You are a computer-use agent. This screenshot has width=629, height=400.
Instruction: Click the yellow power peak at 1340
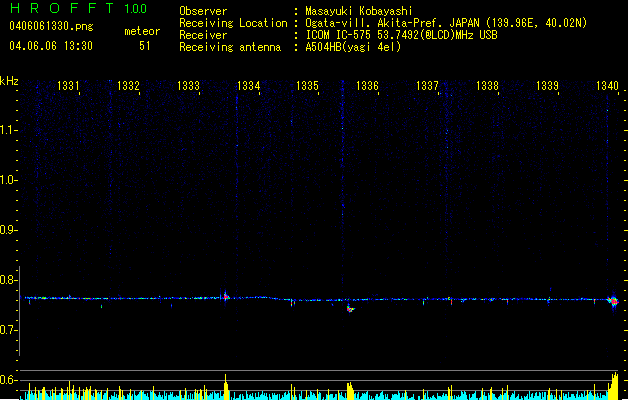click(613, 386)
